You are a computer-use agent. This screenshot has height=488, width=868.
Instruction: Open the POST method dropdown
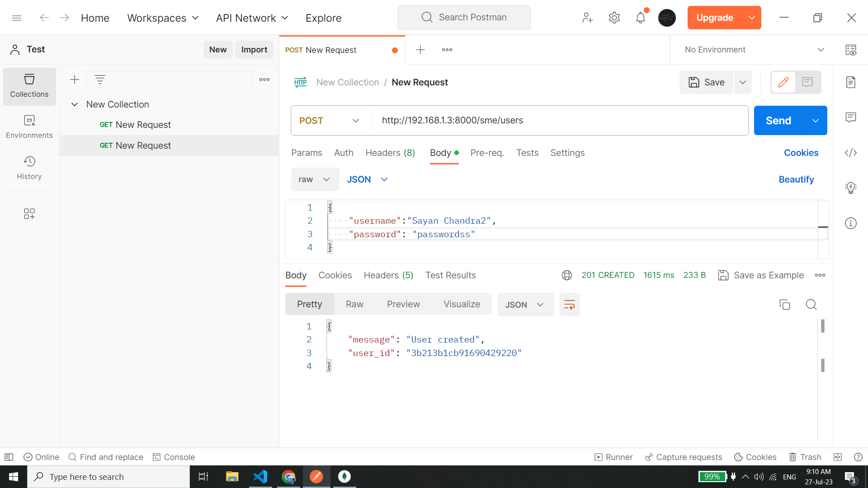pos(329,121)
